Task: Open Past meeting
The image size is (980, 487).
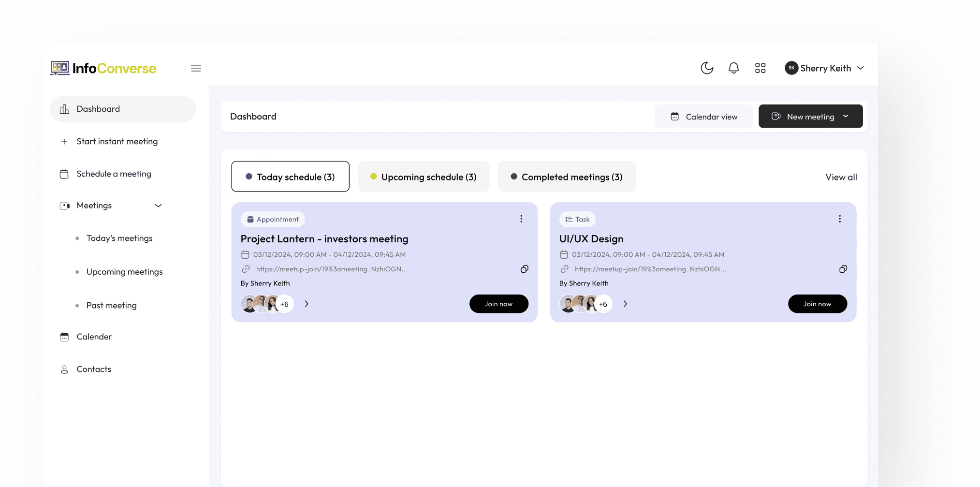Action: pos(111,306)
